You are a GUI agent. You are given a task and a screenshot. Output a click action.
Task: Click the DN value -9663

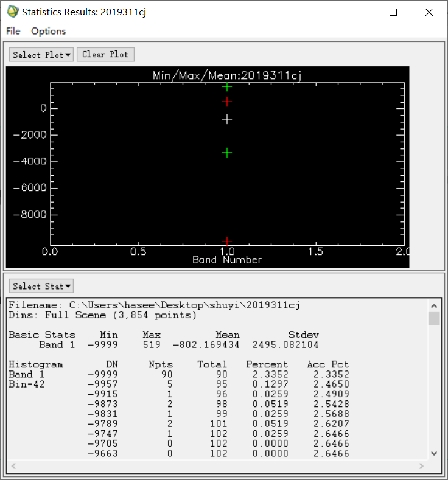pos(103,453)
